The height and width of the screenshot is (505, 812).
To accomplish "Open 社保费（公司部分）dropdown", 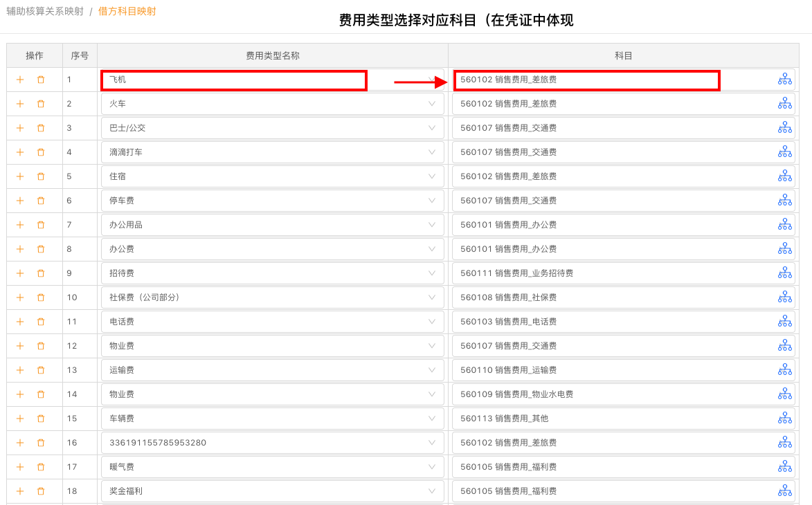I will (432, 297).
